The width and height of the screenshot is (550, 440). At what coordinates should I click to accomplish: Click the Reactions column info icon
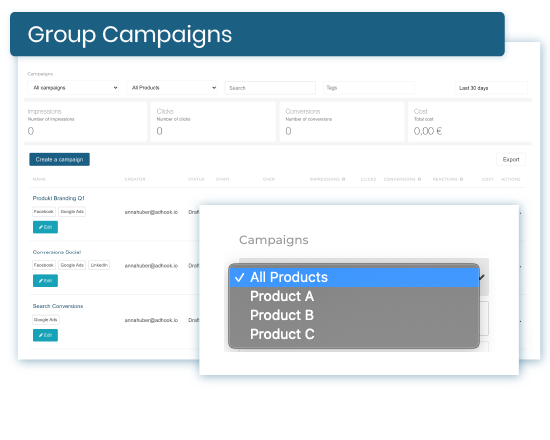[x=461, y=179]
